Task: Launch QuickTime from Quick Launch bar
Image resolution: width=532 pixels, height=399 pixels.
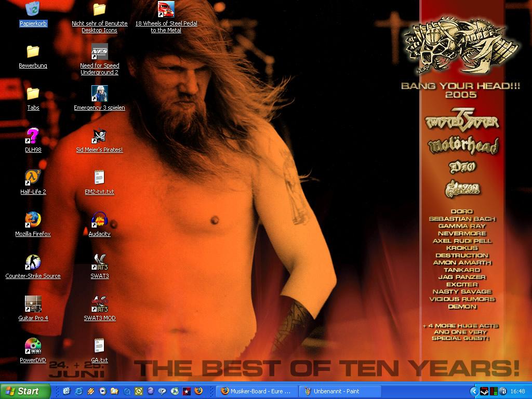Action: coord(127,391)
